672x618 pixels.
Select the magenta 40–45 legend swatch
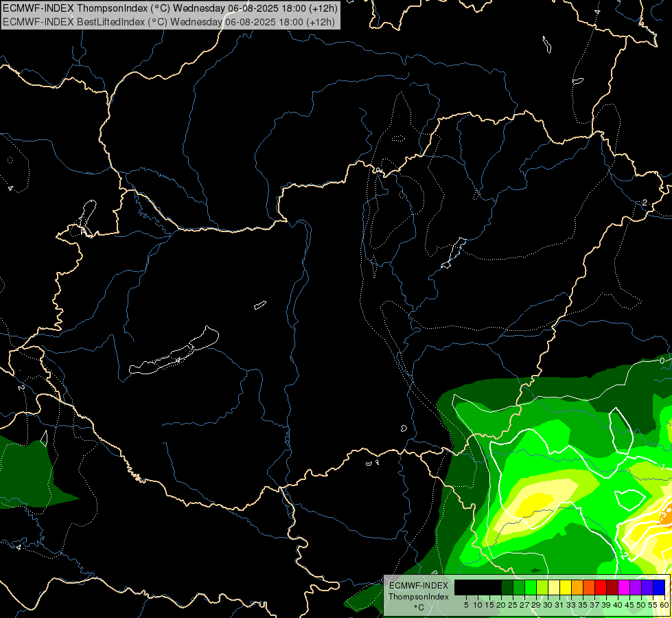click(x=624, y=587)
